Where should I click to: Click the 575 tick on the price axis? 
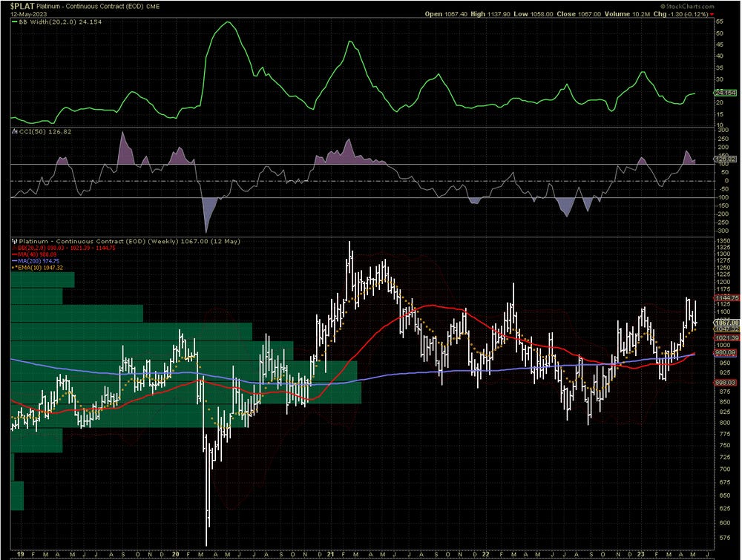(x=724, y=538)
